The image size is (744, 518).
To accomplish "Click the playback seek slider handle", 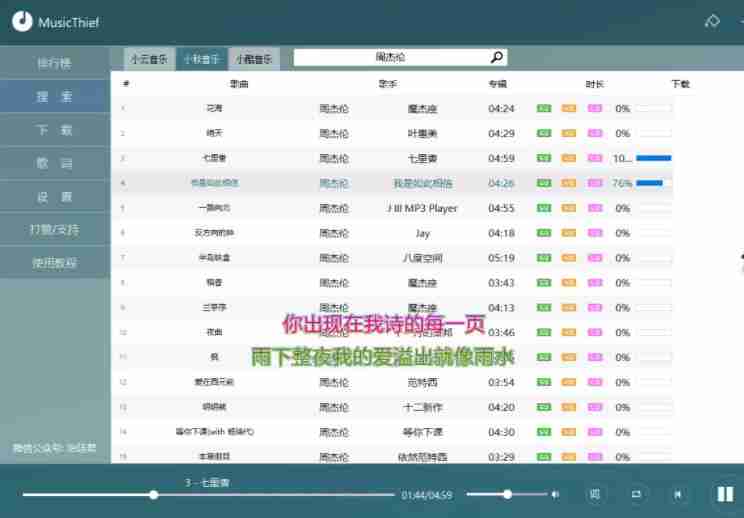I will [x=153, y=495].
